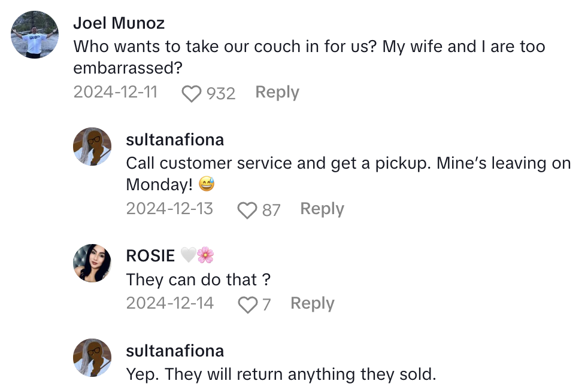Click the 87 likes count
This screenshot has width=588, height=390.
pos(271,210)
